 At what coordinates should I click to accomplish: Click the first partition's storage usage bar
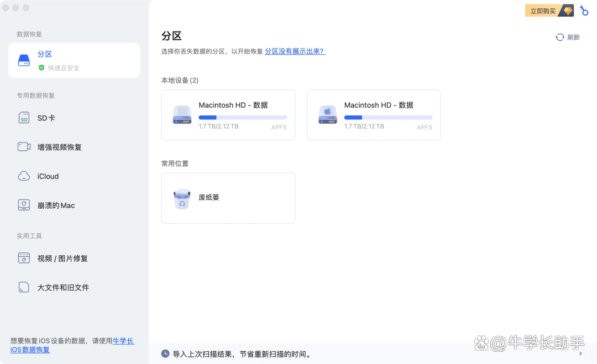click(x=242, y=117)
